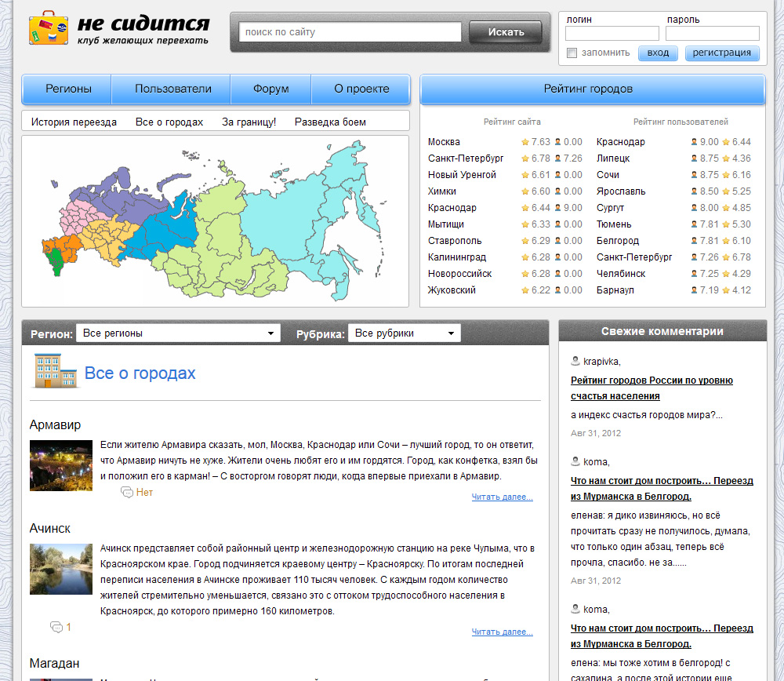Select the История переезда submenu item
Viewport: 784px width, 681px height.
[x=74, y=122]
